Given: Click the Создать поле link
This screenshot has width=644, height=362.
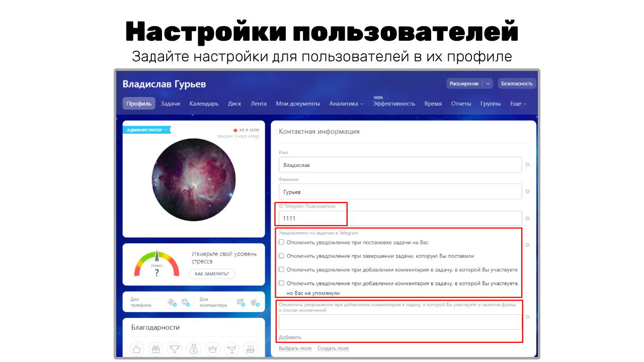Looking at the screenshot, I should point(333,348).
